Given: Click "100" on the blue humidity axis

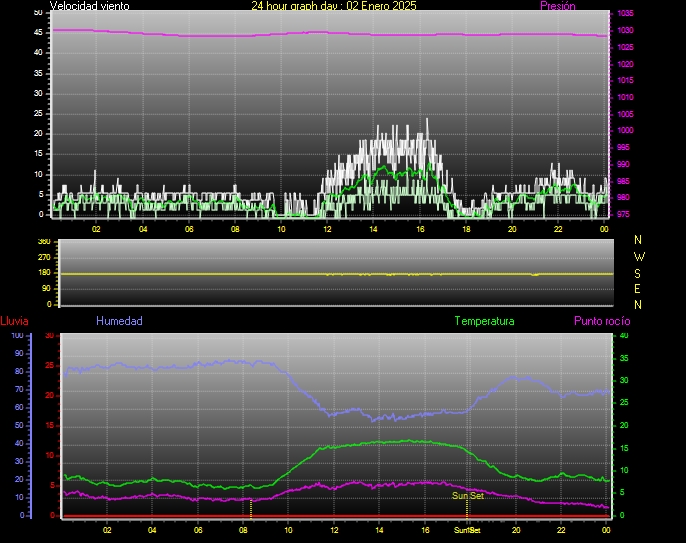Looking at the screenshot, I should pos(18,336).
